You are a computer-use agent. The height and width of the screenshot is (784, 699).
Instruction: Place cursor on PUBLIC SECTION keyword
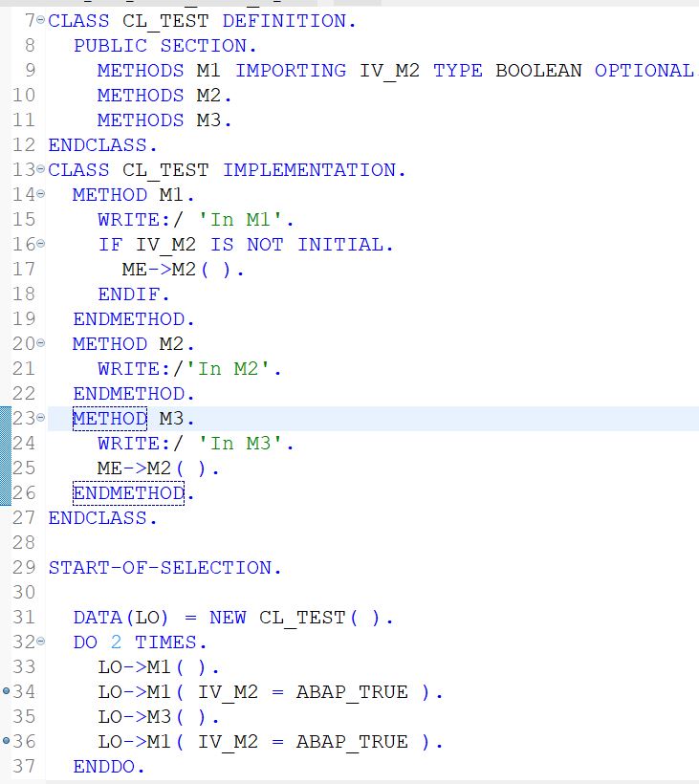[x=165, y=46]
